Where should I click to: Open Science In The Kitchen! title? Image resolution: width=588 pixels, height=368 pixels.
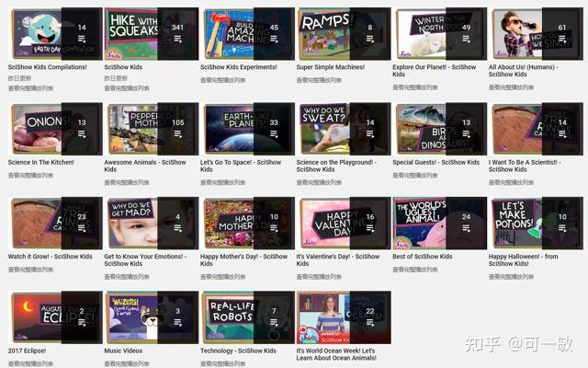coord(40,162)
